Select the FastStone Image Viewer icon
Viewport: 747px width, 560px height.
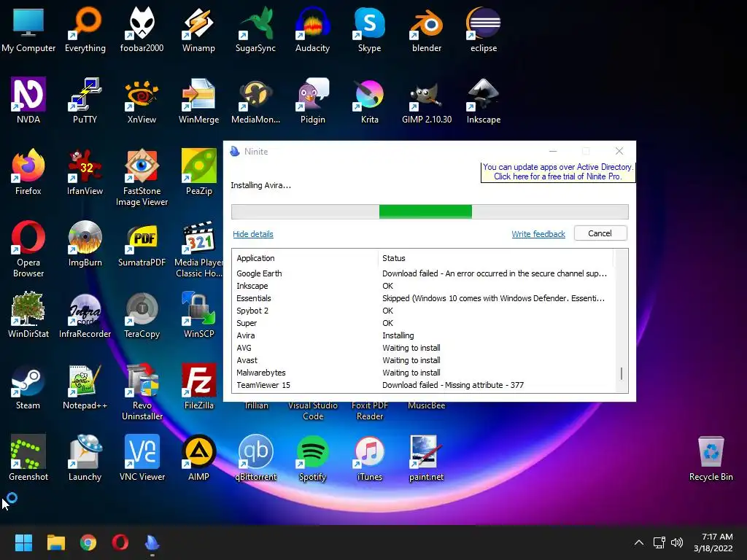pos(142,177)
